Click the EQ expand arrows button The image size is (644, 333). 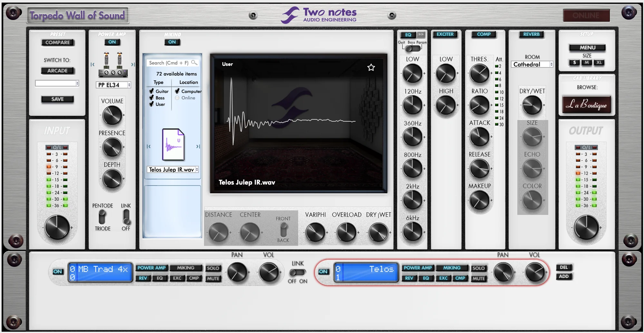pyautogui.click(x=421, y=34)
